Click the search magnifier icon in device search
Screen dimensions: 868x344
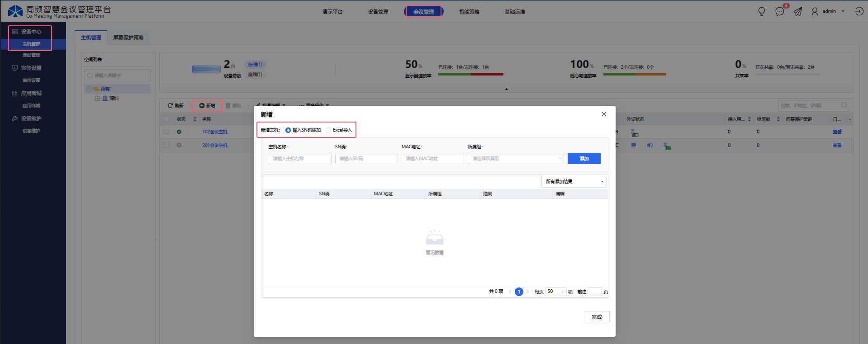(844, 105)
